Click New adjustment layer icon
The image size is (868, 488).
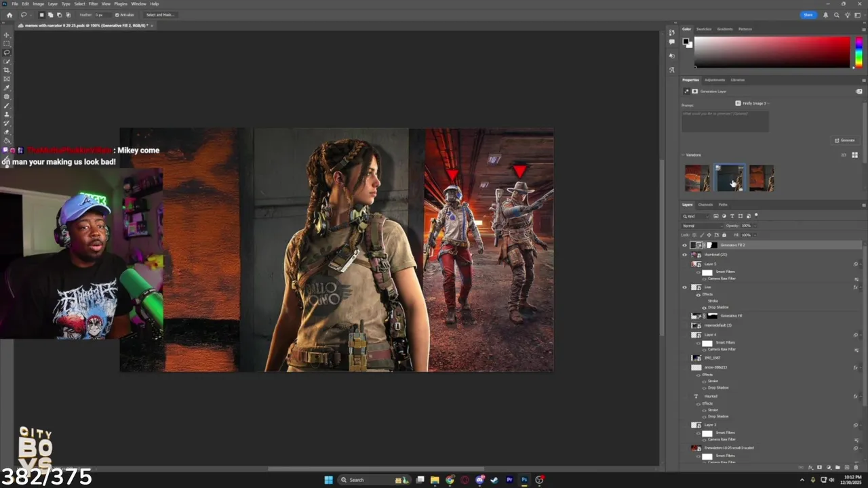tap(829, 467)
